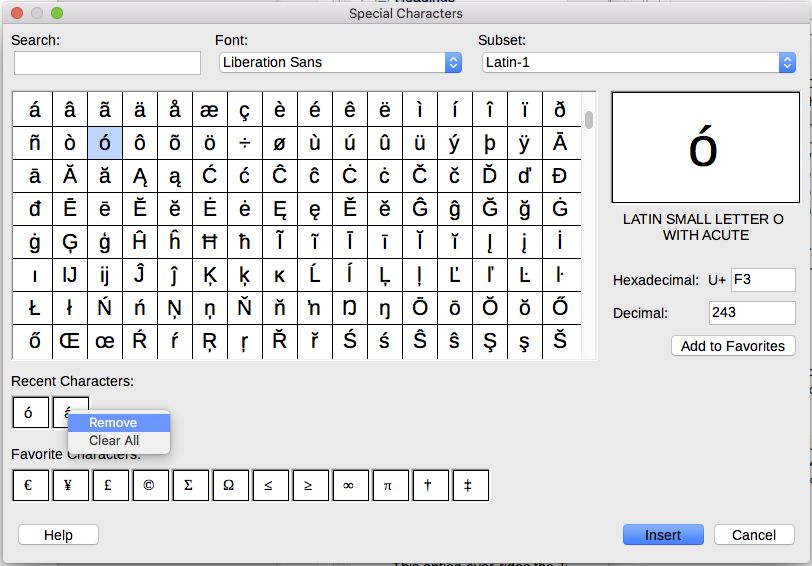Select the ð eth character in the grid
The width and height of the screenshot is (812, 566).
click(x=560, y=110)
